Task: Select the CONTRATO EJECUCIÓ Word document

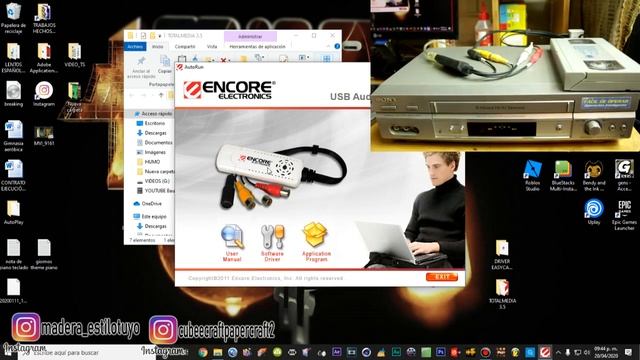Action: [13, 176]
